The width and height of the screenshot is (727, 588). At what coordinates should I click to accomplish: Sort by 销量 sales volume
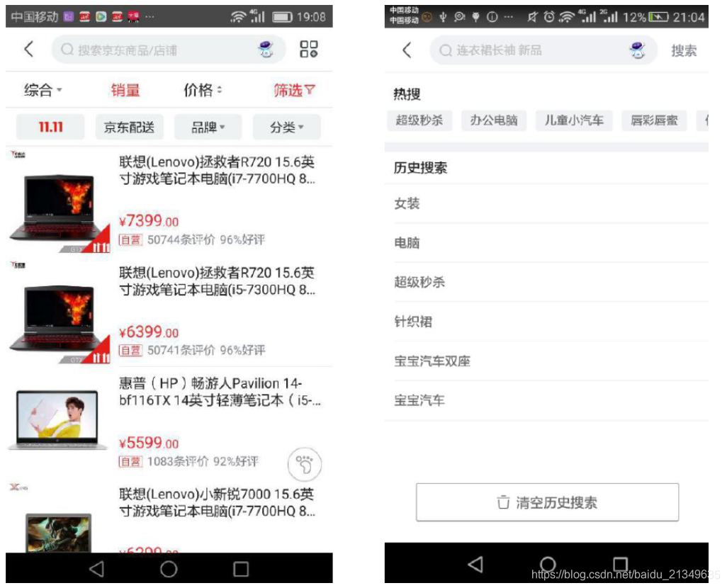(x=125, y=89)
